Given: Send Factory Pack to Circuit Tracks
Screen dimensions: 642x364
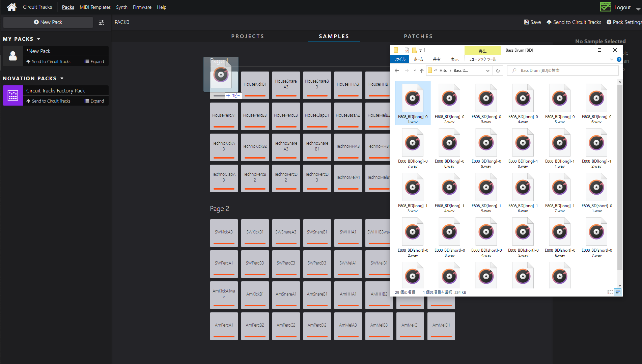Looking at the screenshot, I should [x=48, y=101].
